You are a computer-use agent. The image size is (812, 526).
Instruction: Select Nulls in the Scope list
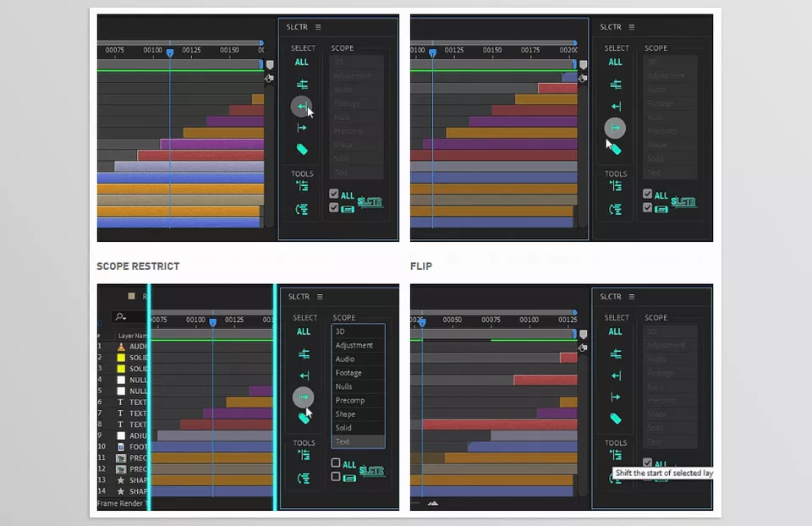[x=358, y=386]
